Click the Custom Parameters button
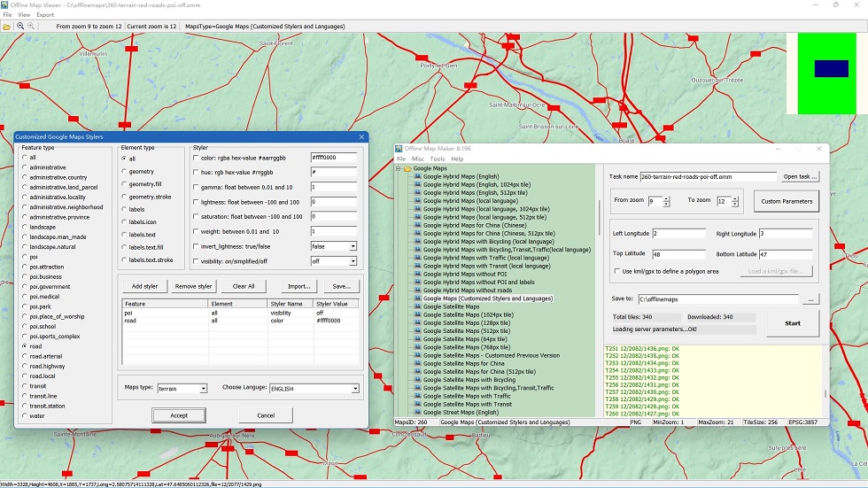The image size is (868, 488). (787, 201)
